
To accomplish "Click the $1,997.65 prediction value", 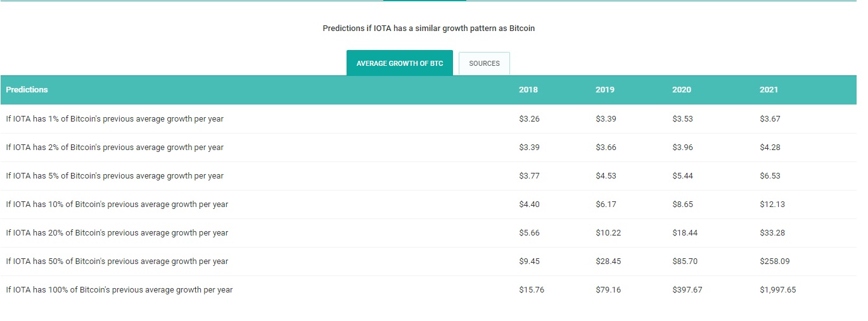I will 777,290.
